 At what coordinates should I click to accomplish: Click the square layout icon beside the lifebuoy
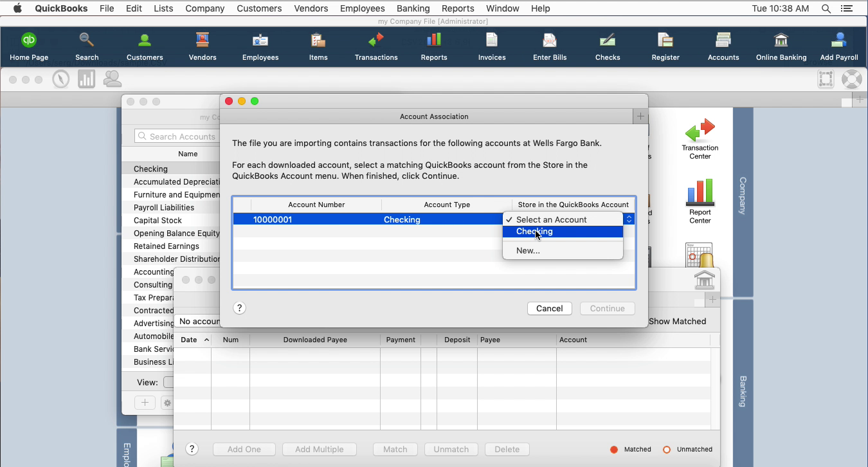pos(826,79)
